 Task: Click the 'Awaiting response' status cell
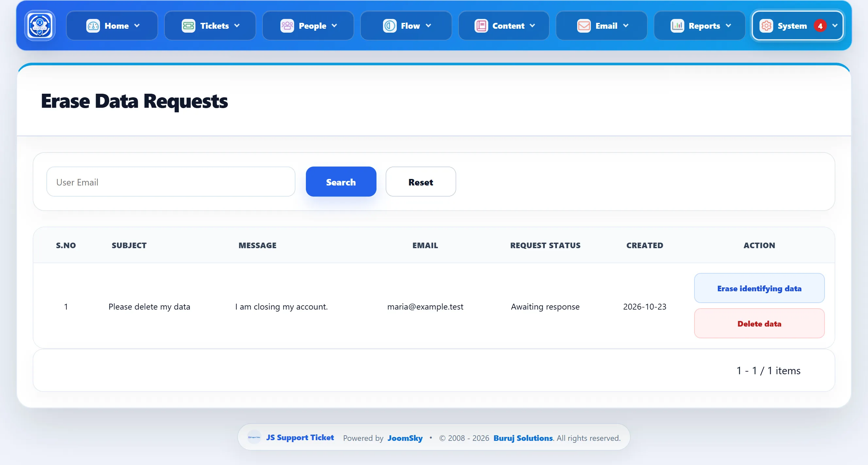pos(545,306)
